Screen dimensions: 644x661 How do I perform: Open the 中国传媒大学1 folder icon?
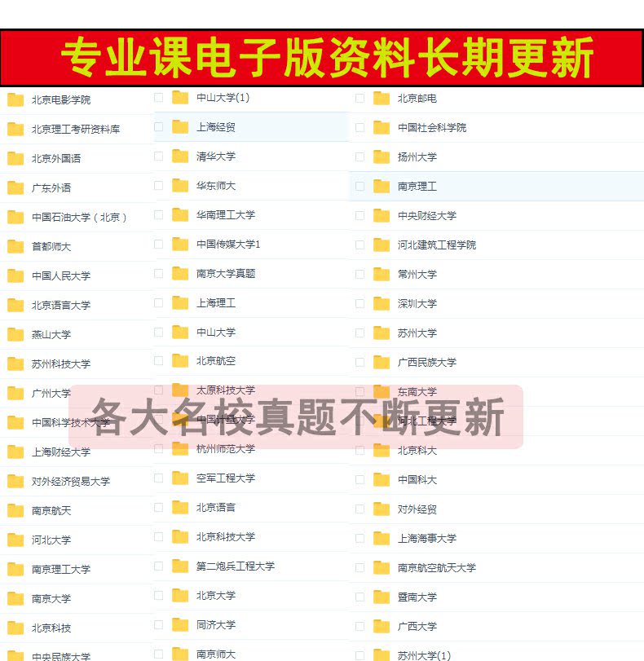[x=180, y=244]
